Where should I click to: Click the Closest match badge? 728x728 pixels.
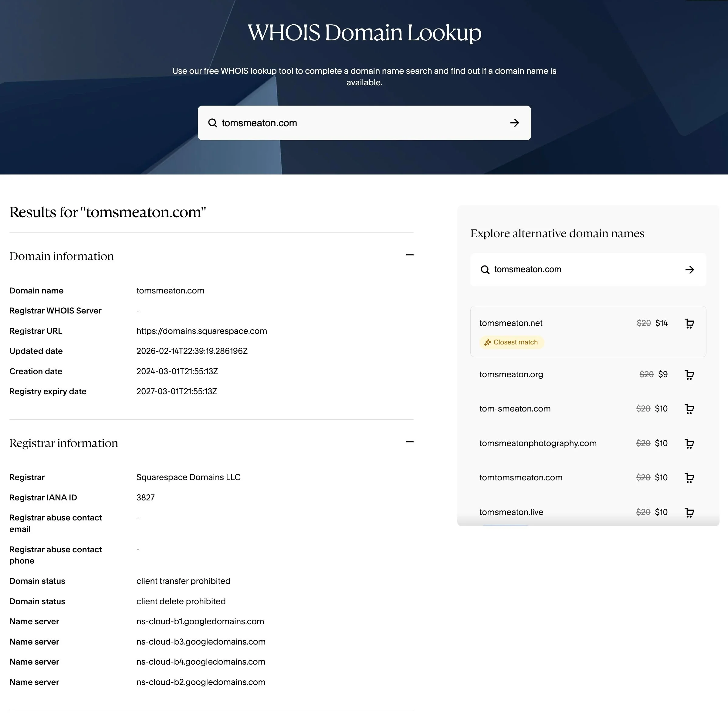(512, 342)
